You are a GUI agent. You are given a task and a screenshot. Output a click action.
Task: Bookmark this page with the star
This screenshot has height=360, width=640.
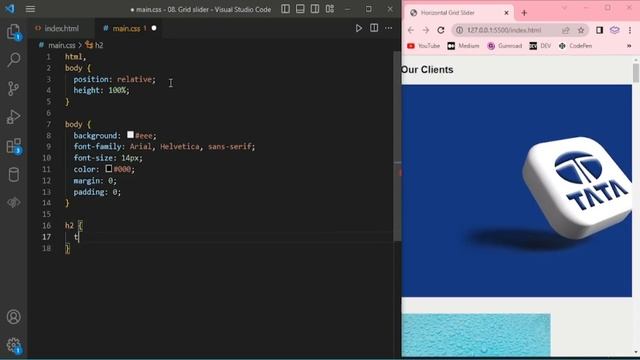[x=581, y=30]
